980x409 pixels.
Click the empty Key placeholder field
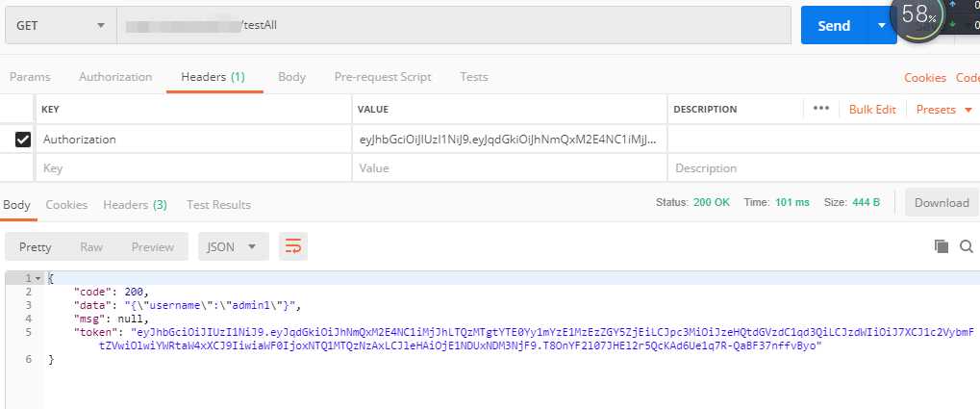click(193, 168)
